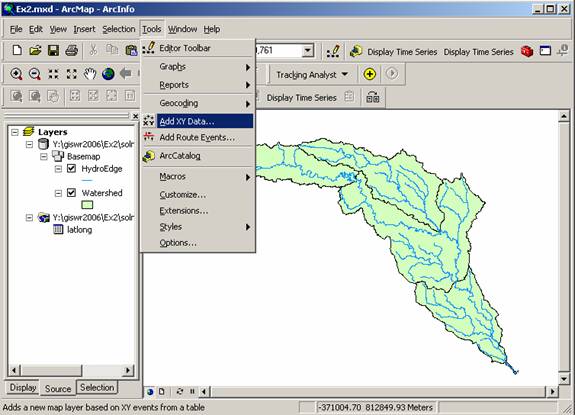Click the icon right of Display Time Series in third row
Screen dimensions: 575x415
[349, 97]
